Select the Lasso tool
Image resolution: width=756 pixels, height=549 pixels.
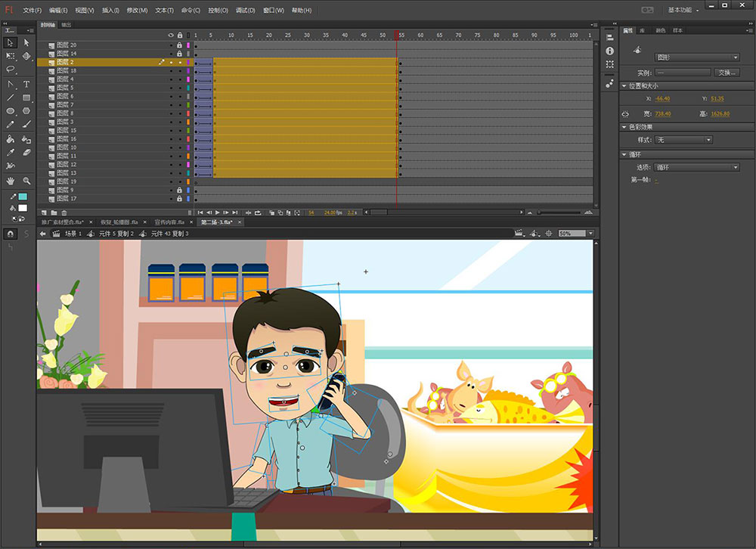click(x=11, y=70)
